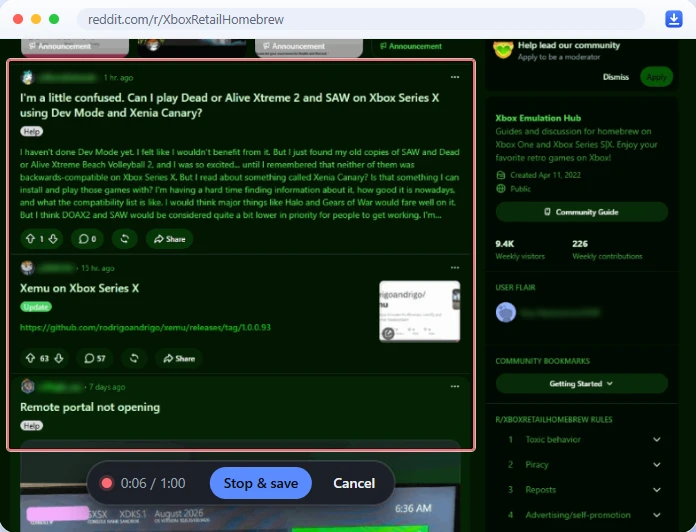Click the '226' weekly contributions count
The width and height of the screenshot is (696, 532).
point(580,244)
